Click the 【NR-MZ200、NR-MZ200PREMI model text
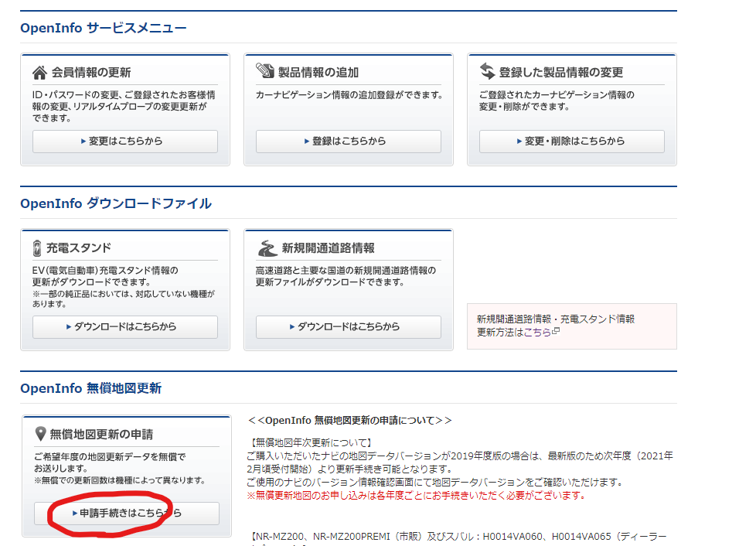The width and height of the screenshot is (756, 546). 458,537
